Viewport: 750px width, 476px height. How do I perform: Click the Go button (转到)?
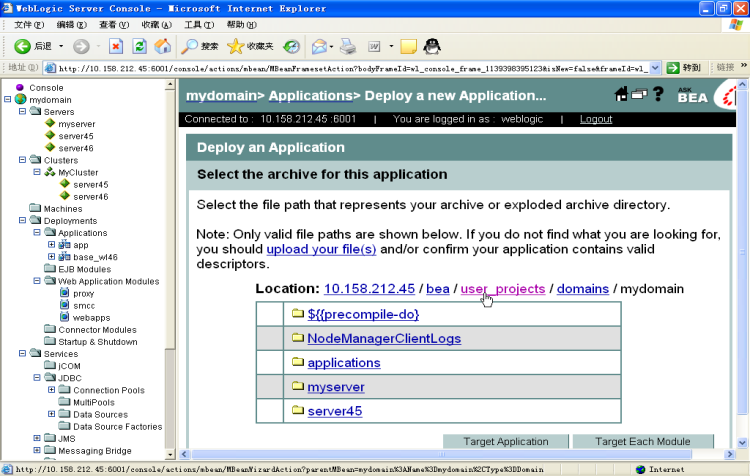click(x=684, y=68)
